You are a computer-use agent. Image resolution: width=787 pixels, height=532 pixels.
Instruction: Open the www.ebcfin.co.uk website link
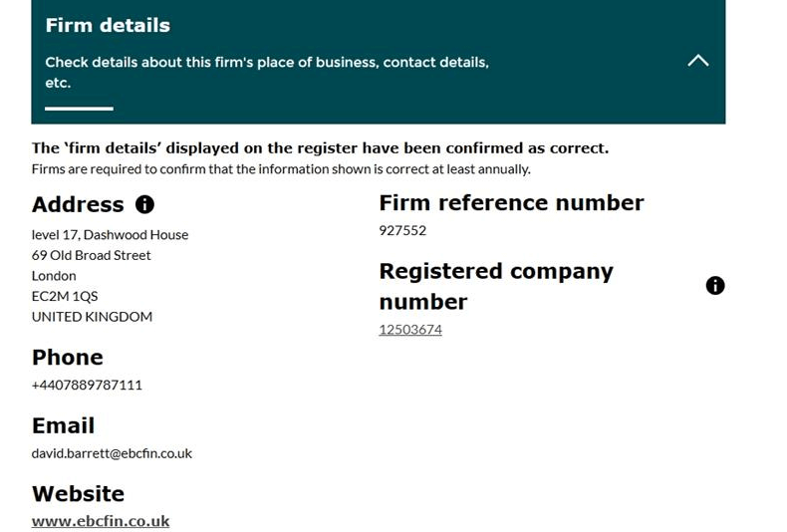point(101,521)
